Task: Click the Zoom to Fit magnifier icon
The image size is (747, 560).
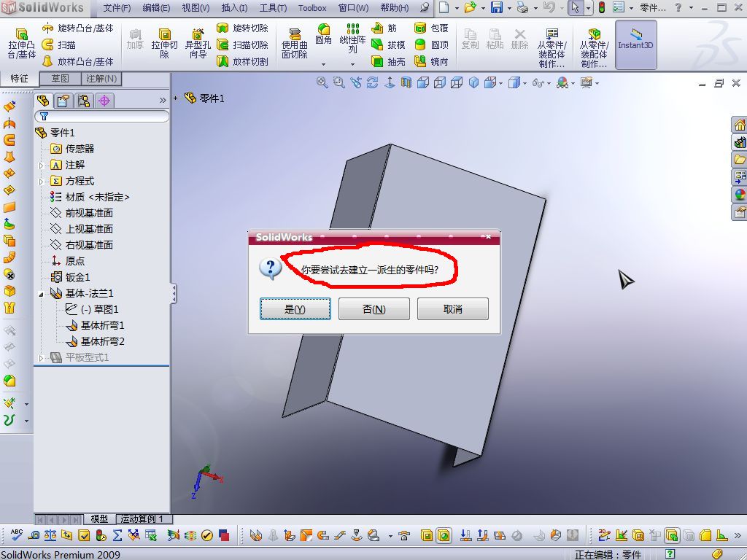Action: pyautogui.click(x=322, y=83)
